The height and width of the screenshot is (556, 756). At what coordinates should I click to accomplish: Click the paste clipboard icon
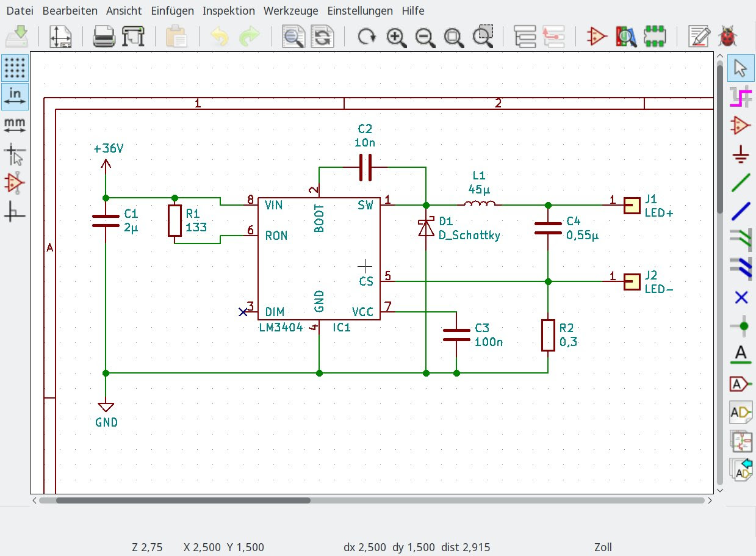[x=177, y=37]
